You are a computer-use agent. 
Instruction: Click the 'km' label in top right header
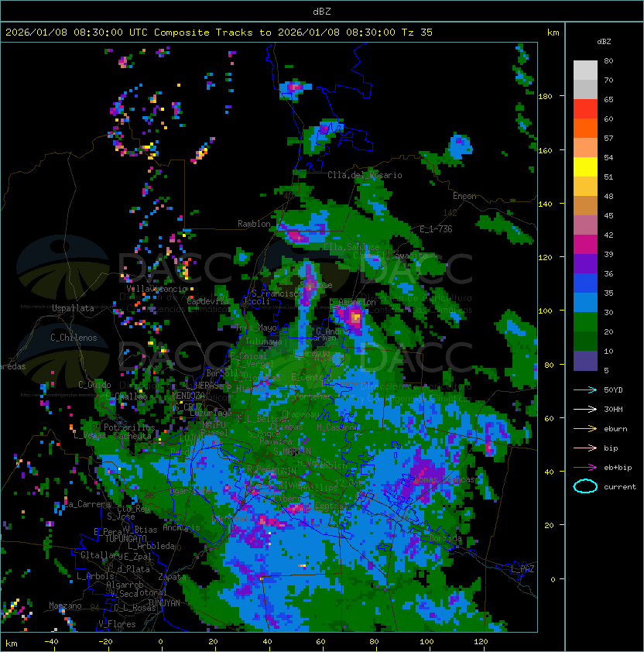pyautogui.click(x=553, y=33)
